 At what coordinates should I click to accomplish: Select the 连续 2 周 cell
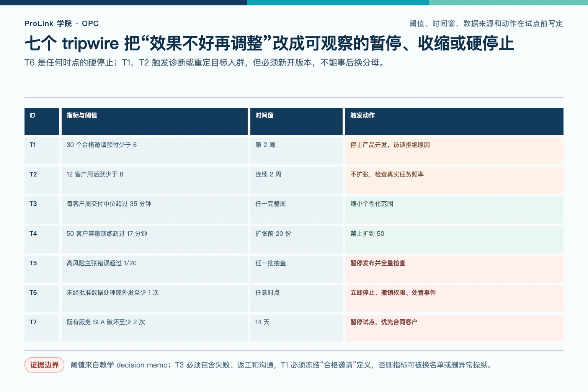296,180
